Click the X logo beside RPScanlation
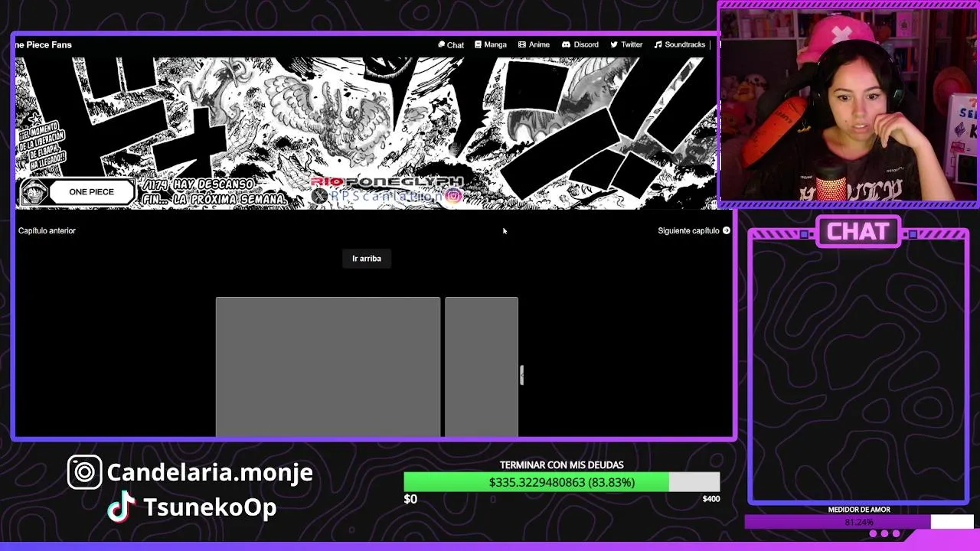980x551 pixels. coord(319,197)
